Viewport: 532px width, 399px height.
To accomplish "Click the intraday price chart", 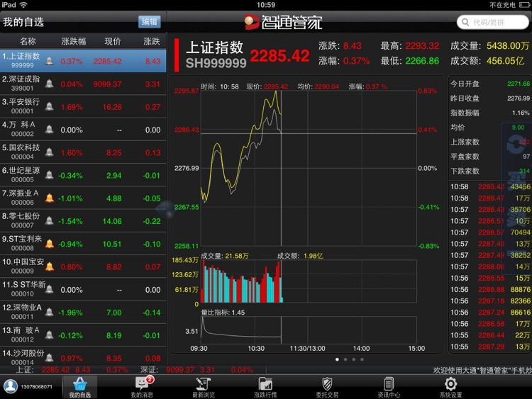I will pyautogui.click(x=309, y=168).
